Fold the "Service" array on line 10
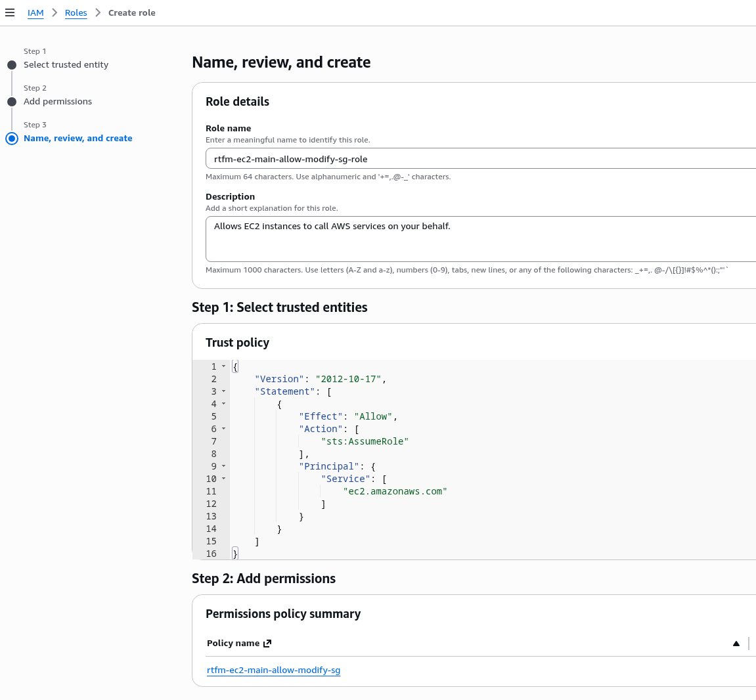The image size is (756, 700). point(223,479)
